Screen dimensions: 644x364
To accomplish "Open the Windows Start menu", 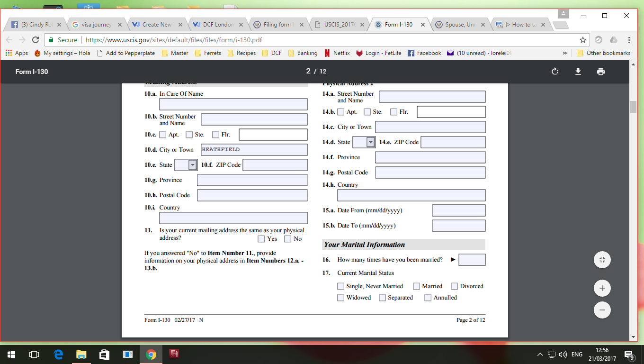I will pos(11,354).
